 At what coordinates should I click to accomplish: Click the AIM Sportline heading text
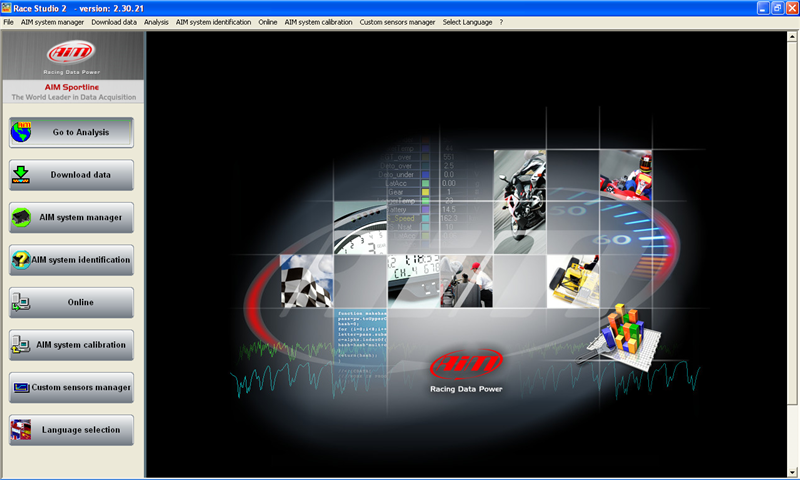point(71,87)
